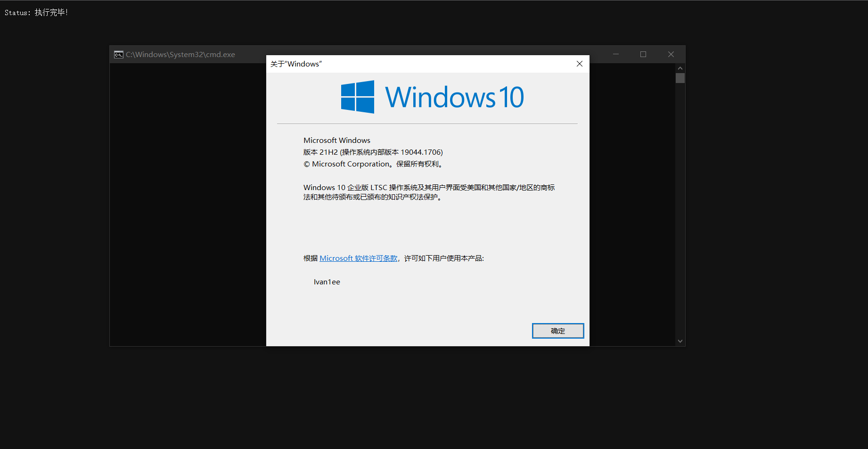Click the Microsoft Windows heading text

pos(337,141)
